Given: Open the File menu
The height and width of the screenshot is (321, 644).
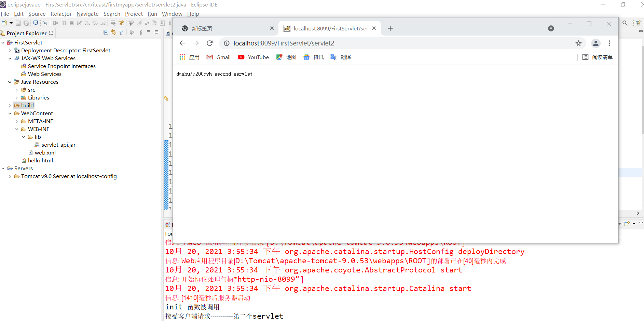Looking at the screenshot, I should click(5, 14).
